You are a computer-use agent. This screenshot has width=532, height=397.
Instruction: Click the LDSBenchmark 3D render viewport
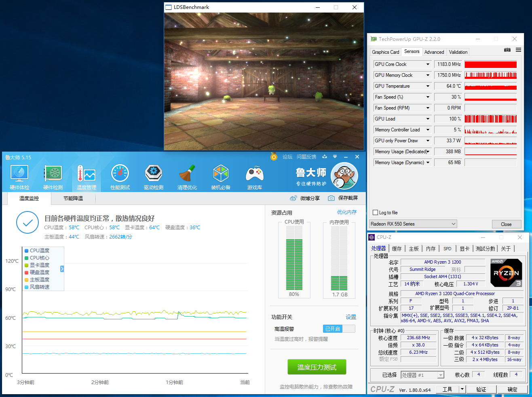(x=264, y=81)
